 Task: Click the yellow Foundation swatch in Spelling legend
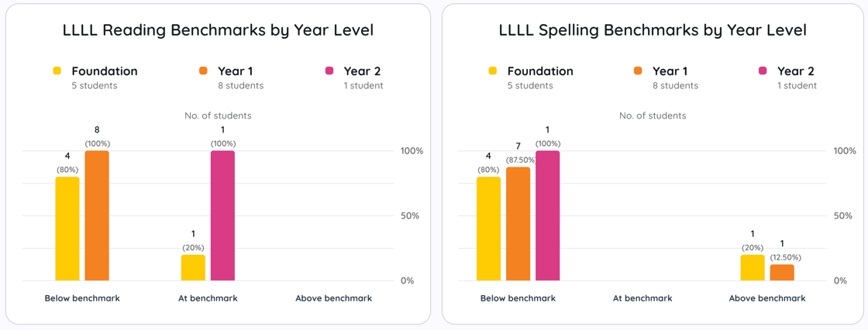(x=493, y=71)
